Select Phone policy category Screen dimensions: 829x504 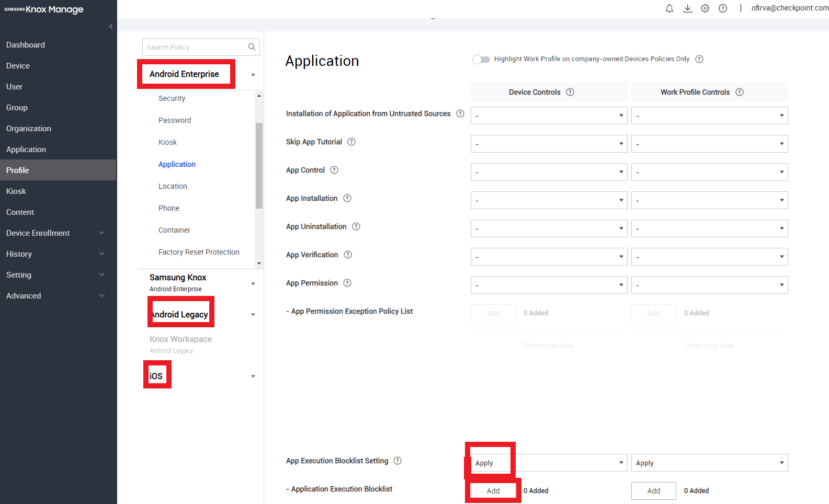[169, 208]
